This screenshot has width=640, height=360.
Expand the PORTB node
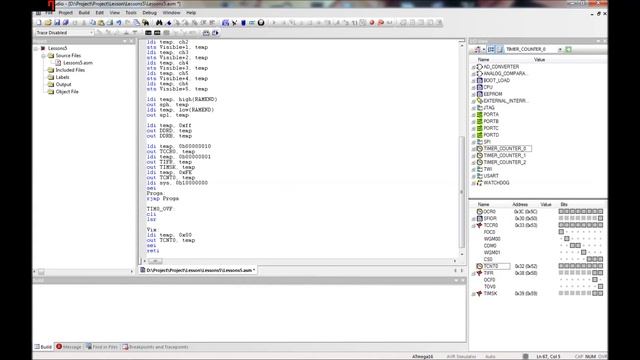473,122
